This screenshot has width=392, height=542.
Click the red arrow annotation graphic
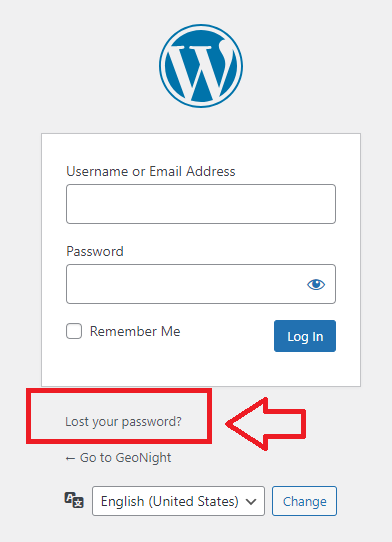(x=266, y=424)
